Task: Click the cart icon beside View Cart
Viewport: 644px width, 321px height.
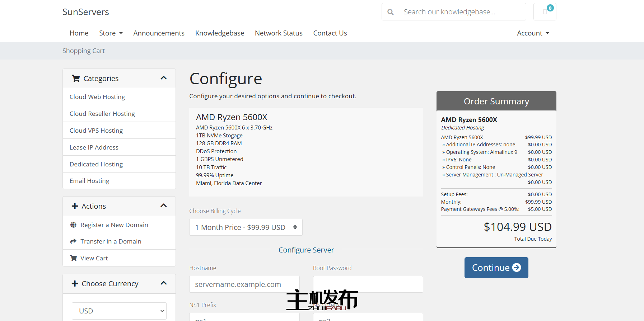Action: (74, 258)
